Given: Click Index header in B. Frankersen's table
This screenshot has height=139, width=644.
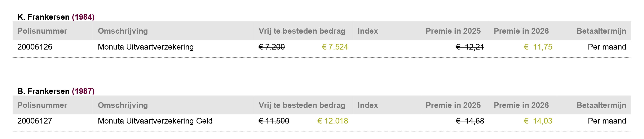Looking at the screenshot, I should pos(367,105).
